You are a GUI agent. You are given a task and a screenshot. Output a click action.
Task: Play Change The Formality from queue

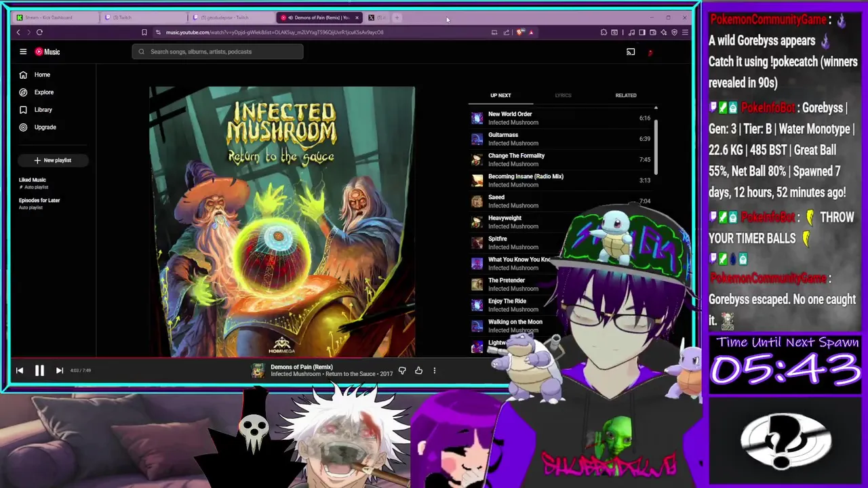click(x=561, y=160)
